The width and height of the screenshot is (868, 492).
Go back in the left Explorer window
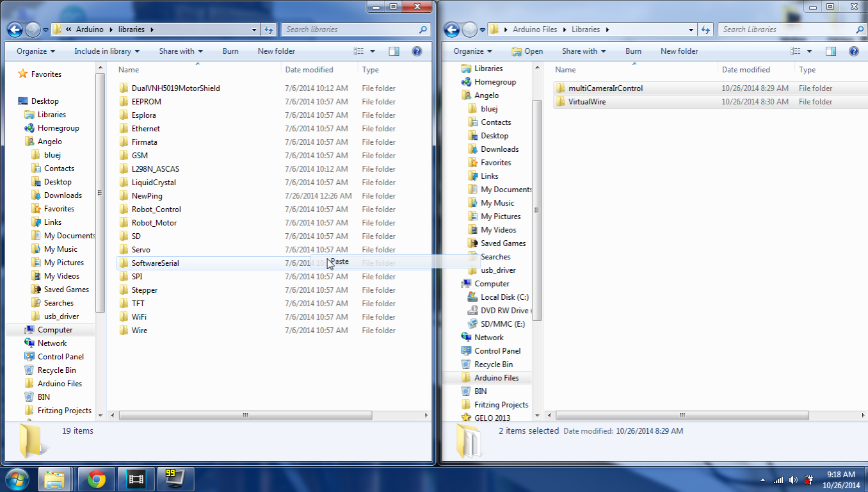tap(15, 29)
